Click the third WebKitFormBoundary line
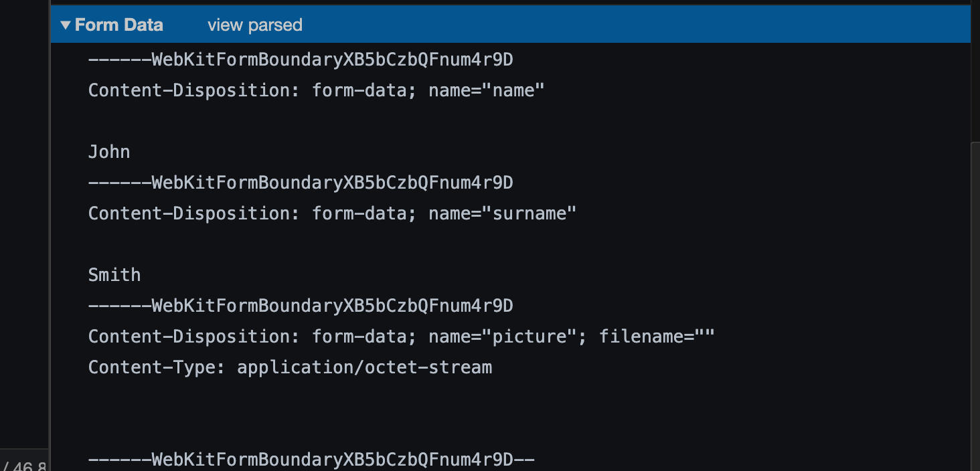Image resolution: width=980 pixels, height=471 pixels. [x=301, y=306]
